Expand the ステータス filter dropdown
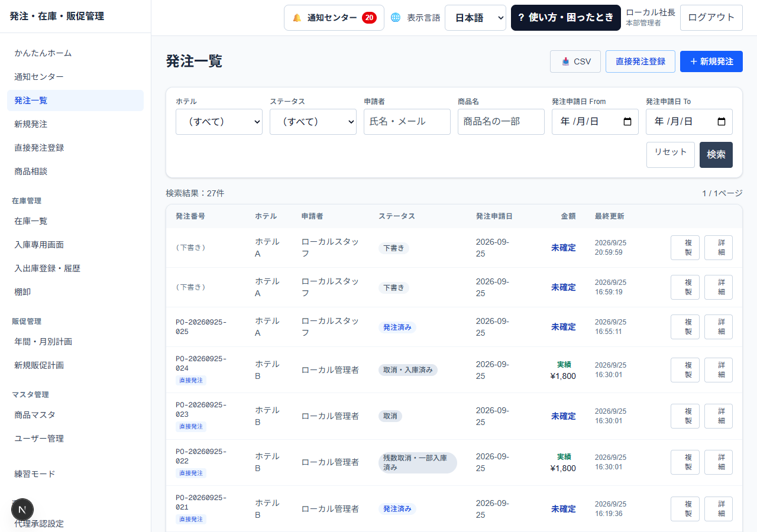 pyautogui.click(x=313, y=122)
